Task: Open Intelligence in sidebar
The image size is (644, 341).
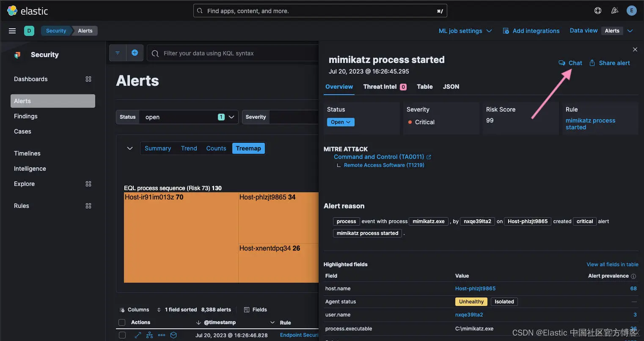Action: (x=30, y=169)
